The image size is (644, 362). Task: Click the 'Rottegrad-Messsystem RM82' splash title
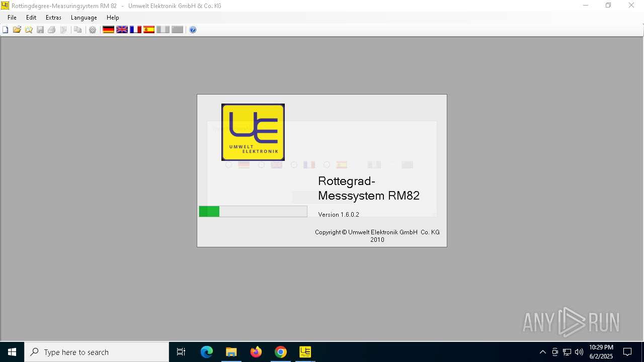(369, 189)
